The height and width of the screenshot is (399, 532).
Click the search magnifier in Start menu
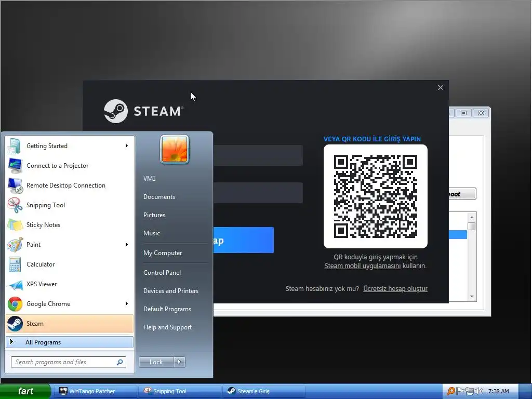point(119,362)
